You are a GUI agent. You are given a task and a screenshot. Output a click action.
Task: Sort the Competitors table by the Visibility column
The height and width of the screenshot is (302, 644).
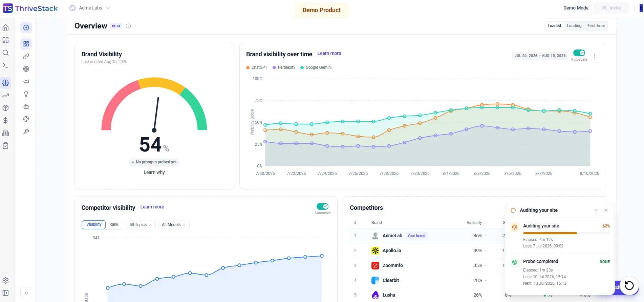476,223
